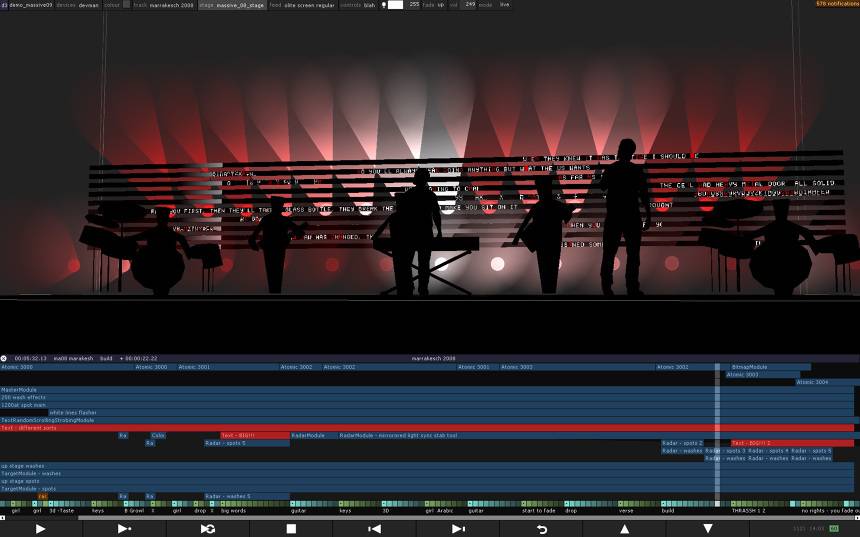Change the mode setting showing live
Image resolution: width=860 pixels, height=537 pixels.
tap(495, 4)
